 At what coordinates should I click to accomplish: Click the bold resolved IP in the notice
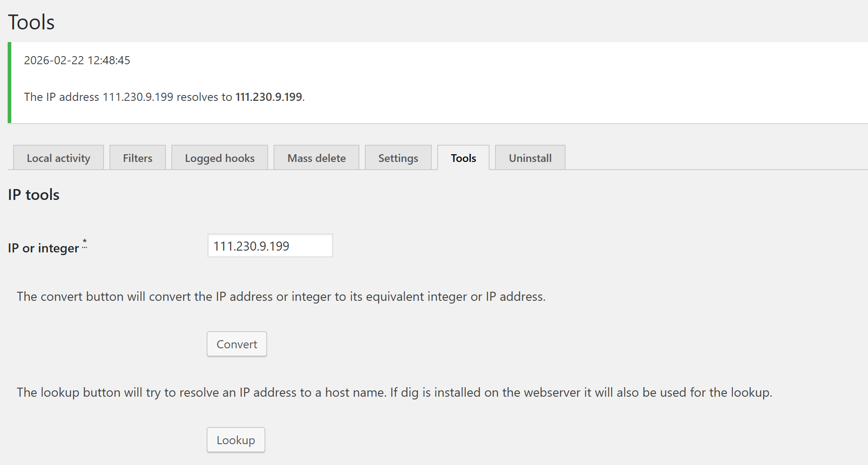tap(269, 97)
